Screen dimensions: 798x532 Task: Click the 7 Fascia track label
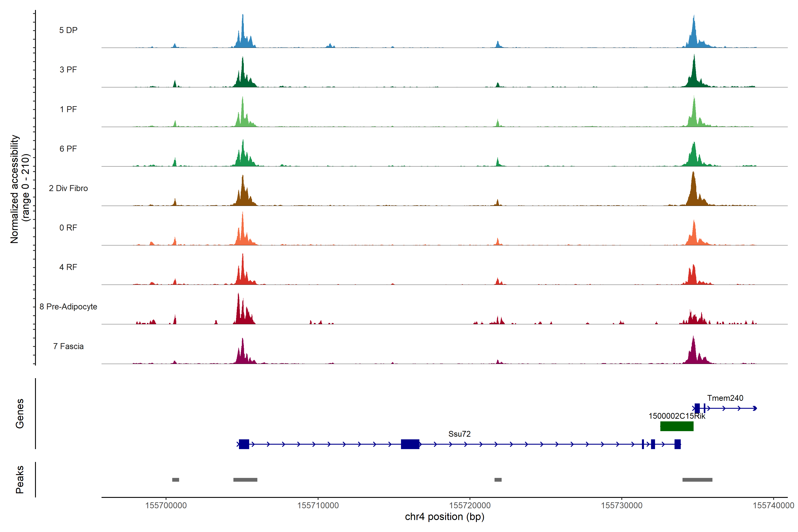point(68,346)
